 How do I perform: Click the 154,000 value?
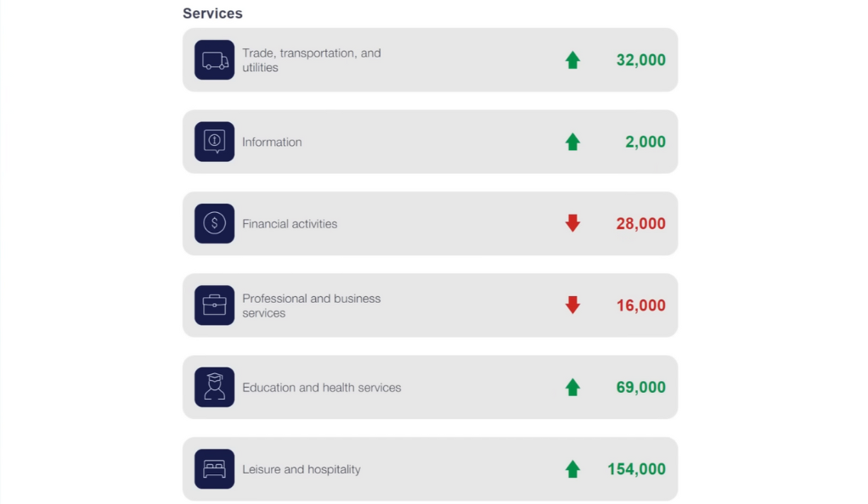click(637, 469)
